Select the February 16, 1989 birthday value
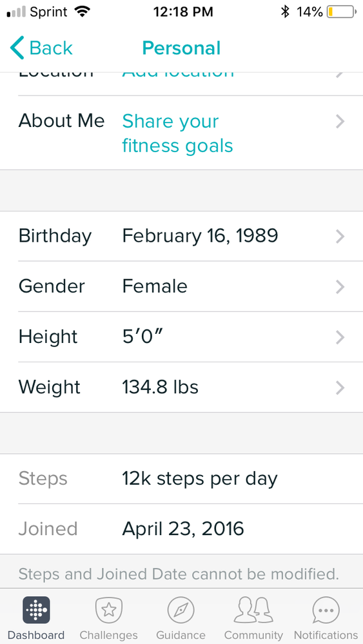The width and height of the screenshot is (363, 644). pyautogui.click(x=200, y=236)
